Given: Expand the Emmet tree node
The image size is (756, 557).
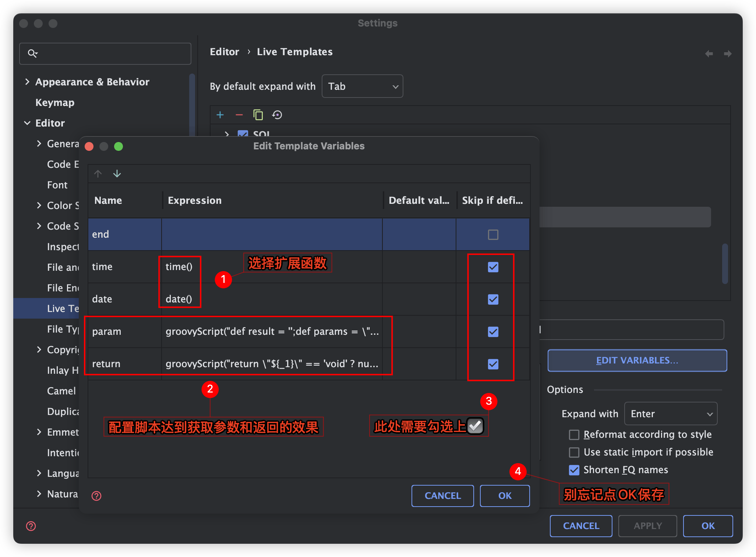Looking at the screenshot, I should [x=39, y=432].
